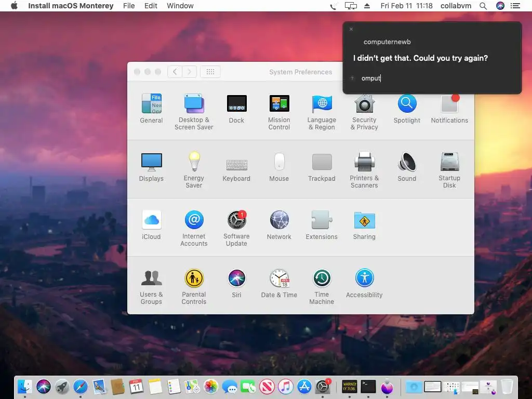Image resolution: width=532 pixels, height=399 pixels.
Task: Open the eject menu bar icon
Action: click(367, 6)
